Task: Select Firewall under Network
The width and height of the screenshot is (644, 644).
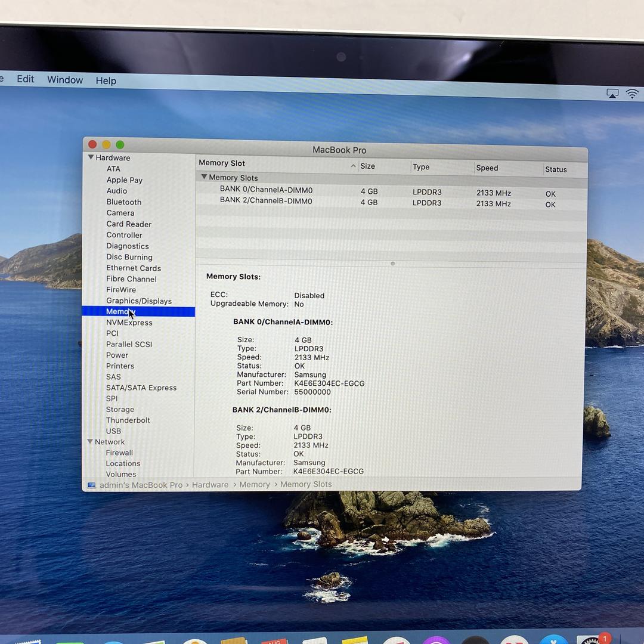Action: [119, 453]
